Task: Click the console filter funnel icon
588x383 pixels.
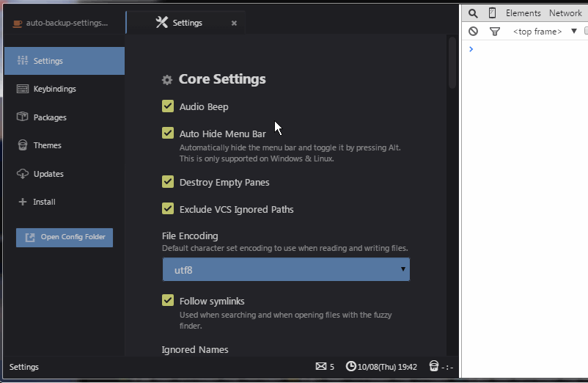Action: pos(495,32)
